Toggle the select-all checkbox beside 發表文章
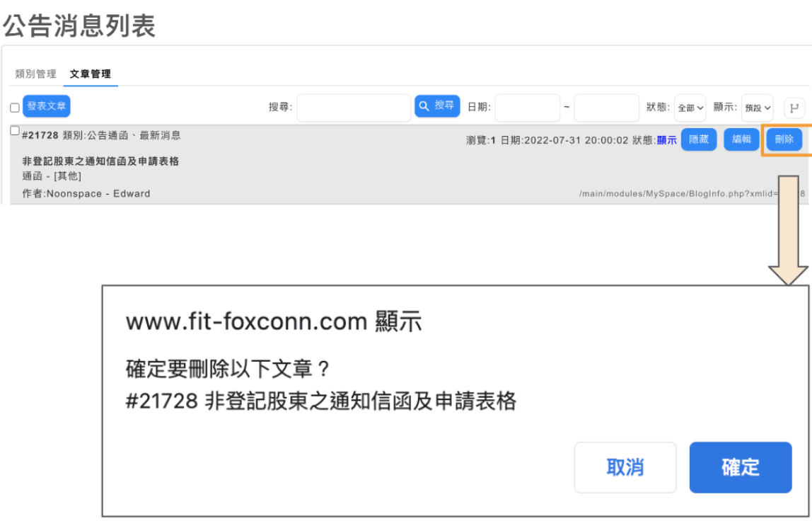This screenshot has height=521, width=812. point(15,108)
